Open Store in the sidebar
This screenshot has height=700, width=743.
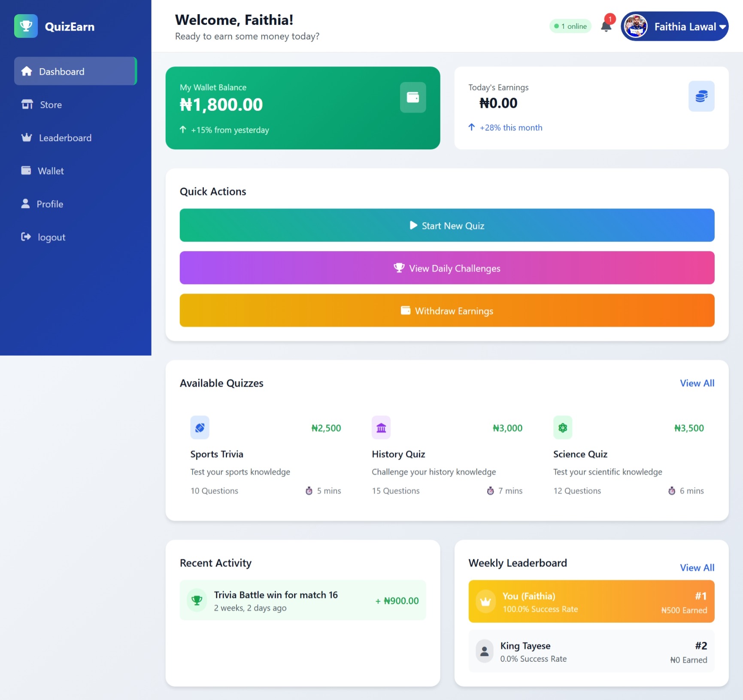tap(76, 104)
